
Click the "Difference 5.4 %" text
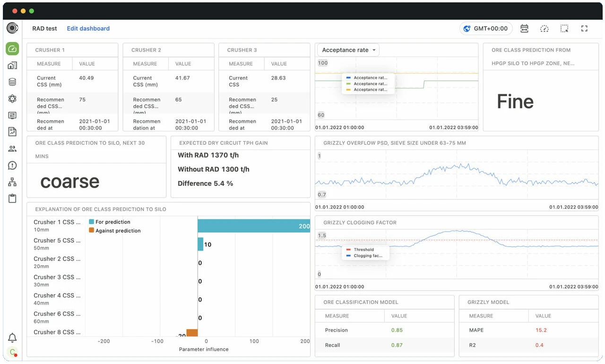pyautogui.click(x=205, y=183)
